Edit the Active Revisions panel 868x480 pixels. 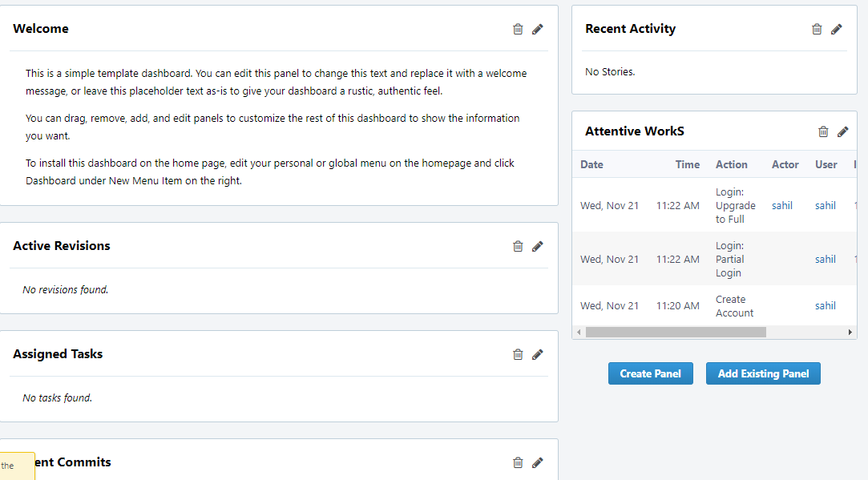pos(538,246)
